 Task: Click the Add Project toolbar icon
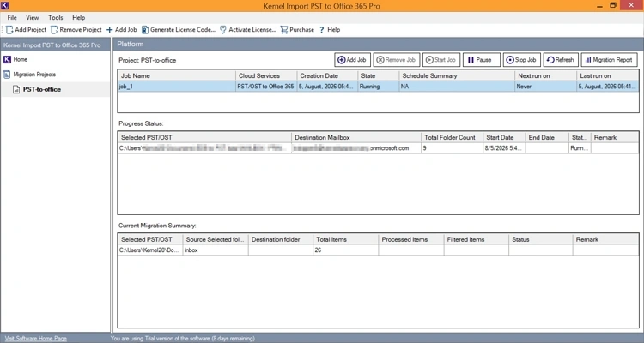pyautogui.click(x=9, y=30)
